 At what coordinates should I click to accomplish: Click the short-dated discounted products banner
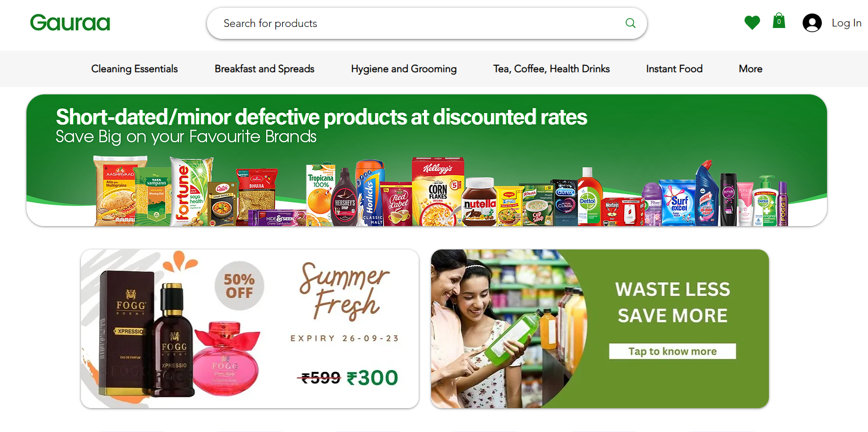tap(426, 160)
